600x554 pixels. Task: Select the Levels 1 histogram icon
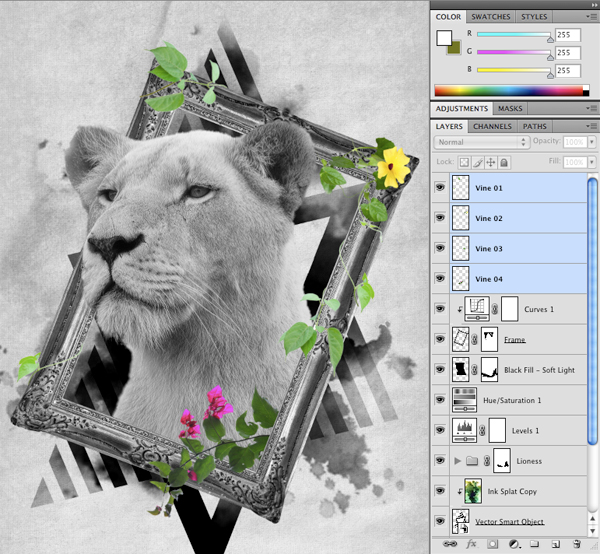465,430
